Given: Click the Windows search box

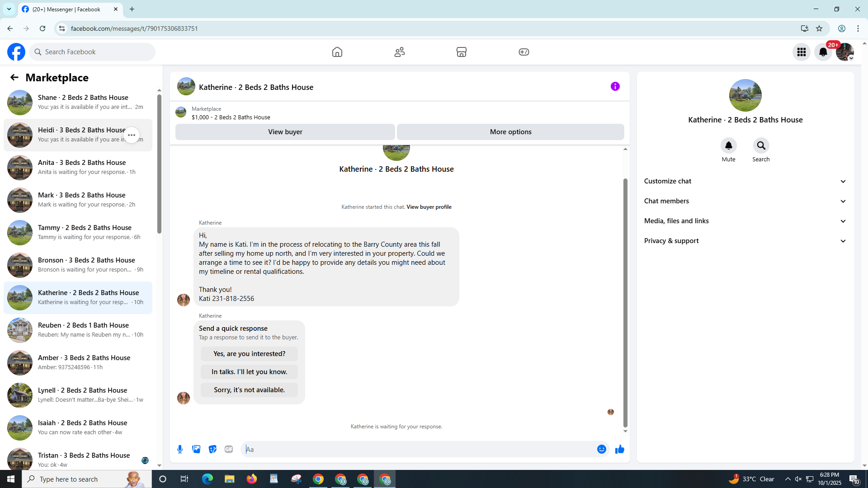Looking at the screenshot, I should [x=87, y=479].
